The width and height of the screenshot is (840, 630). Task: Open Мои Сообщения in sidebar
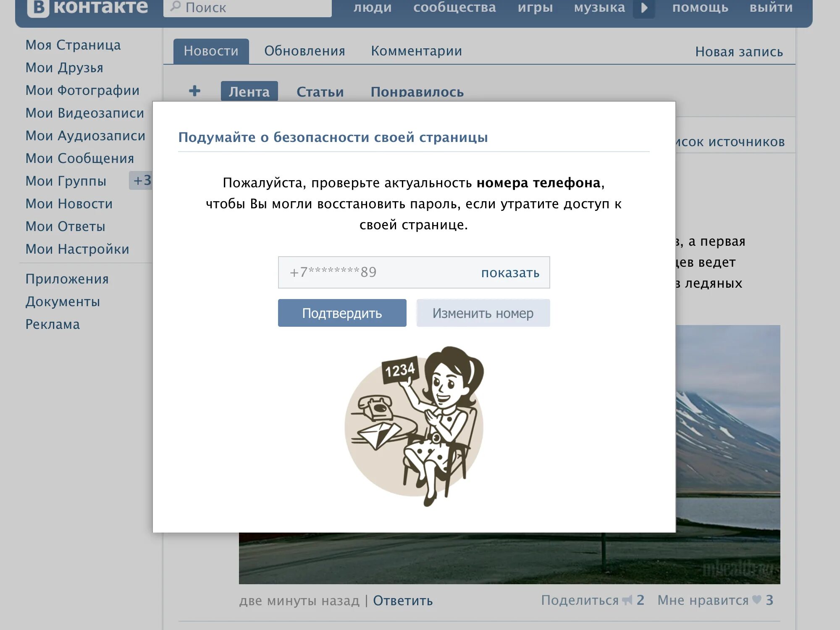pos(80,158)
